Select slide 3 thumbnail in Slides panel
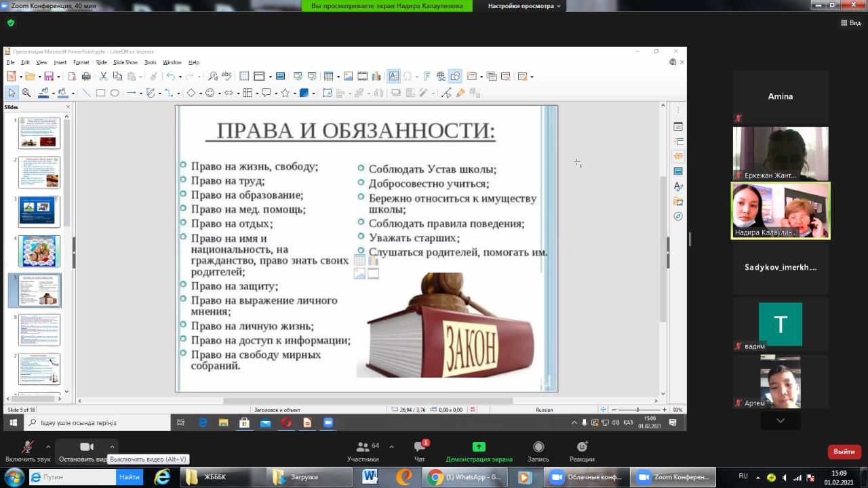The height and width of the screenshot is (488, 868). tap(39, 211)
